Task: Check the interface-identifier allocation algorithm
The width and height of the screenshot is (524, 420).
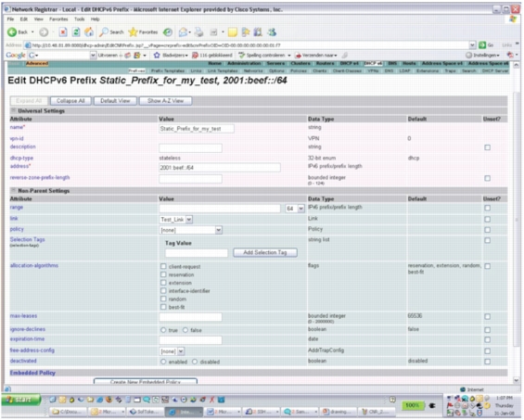Action: pos(163,291)
